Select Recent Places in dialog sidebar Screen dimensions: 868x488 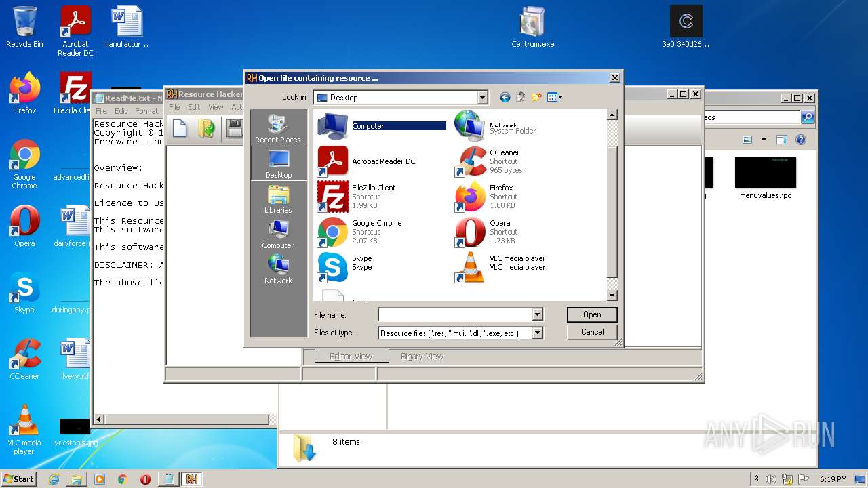click(x=278, y=129)
